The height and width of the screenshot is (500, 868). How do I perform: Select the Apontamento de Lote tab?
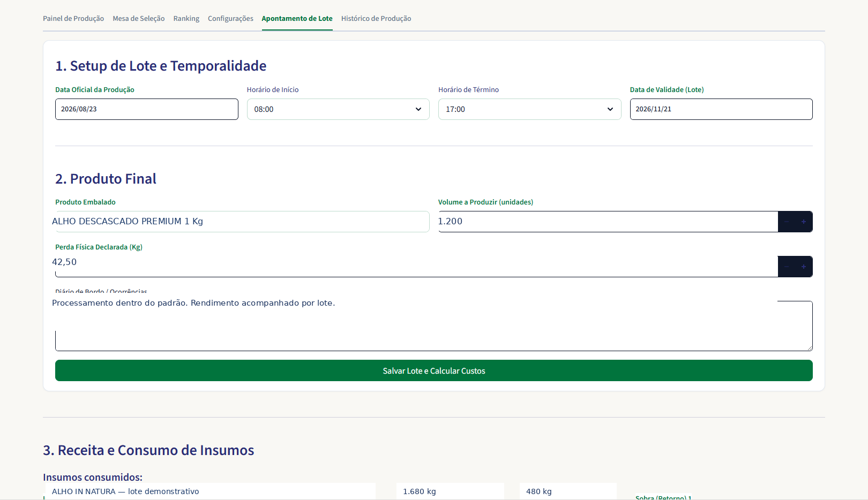point(297,18)
